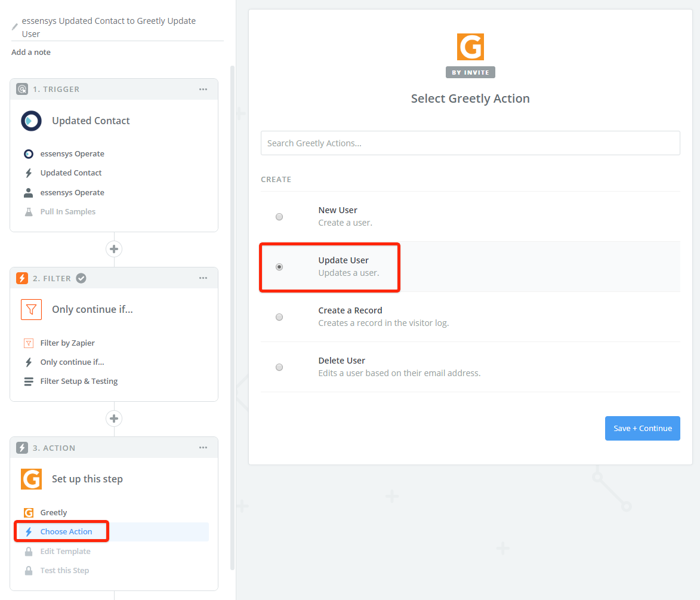Viewport: 700px width, 600px height.
Task: Add a step after the Filter
Action: [x=114, y=419]
